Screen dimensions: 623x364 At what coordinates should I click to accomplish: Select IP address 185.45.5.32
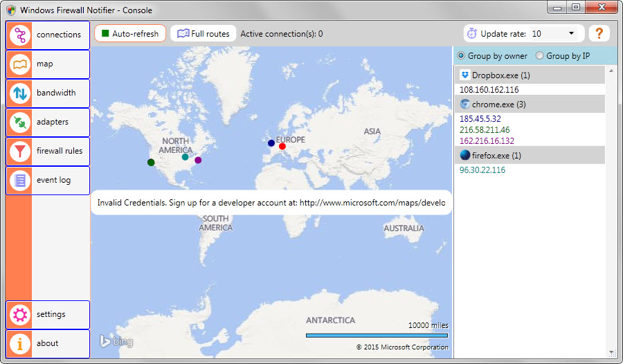[480, 118]
